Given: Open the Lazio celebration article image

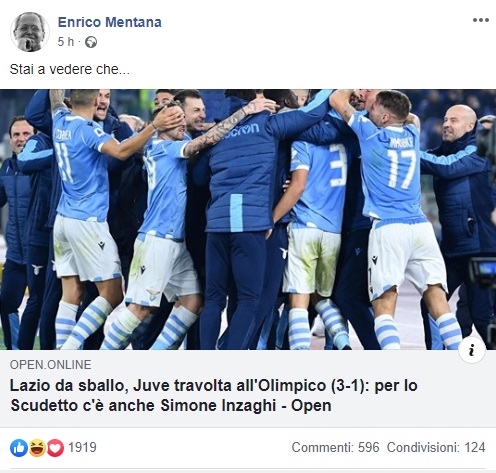Looking at the screenshot, I should [x=248, y=219].
